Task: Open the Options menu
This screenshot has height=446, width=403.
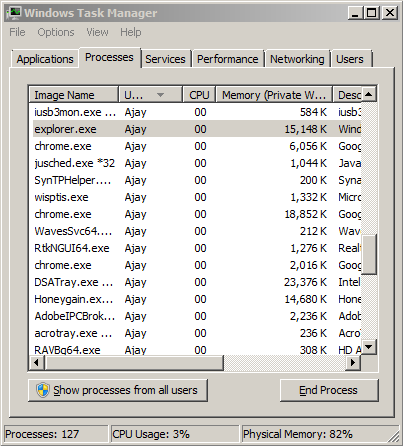Action: 56,32
